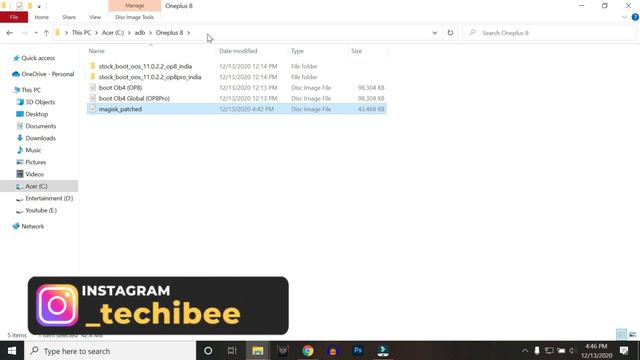Switch to the View ribbon tab
The height and width of the screenshot is (360, 640).
[95, 17]
